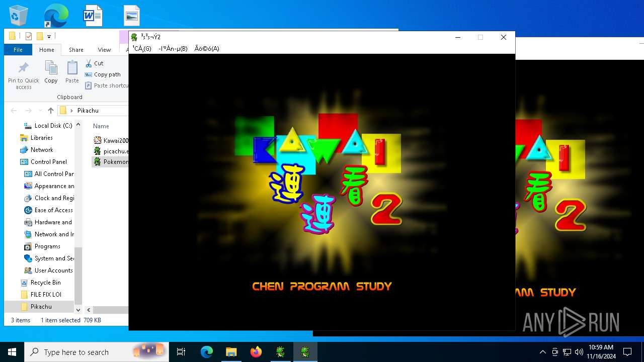
Task: Open the first game menu (G)
Action: click(x=142, y=49)
